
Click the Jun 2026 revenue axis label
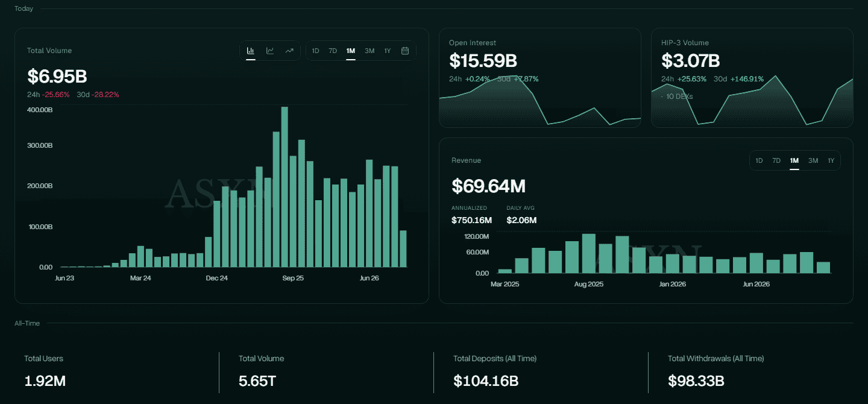pyautogui.click(x=756, y=284)
